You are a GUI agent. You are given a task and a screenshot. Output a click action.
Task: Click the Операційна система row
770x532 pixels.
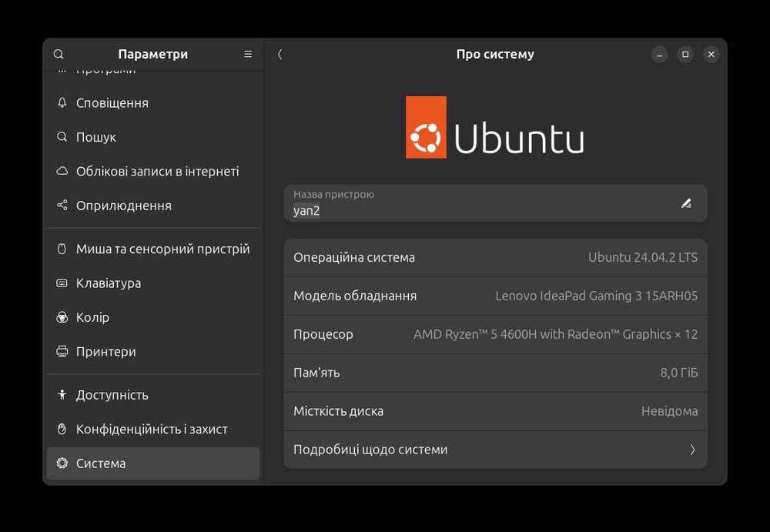pos(495,257)
